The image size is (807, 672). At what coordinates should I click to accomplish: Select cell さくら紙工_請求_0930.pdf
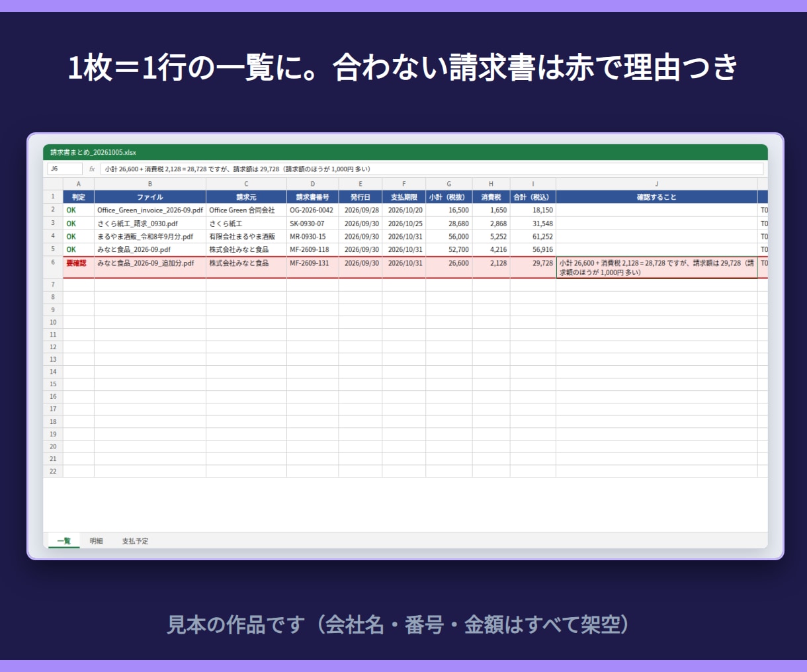[150, 224]
